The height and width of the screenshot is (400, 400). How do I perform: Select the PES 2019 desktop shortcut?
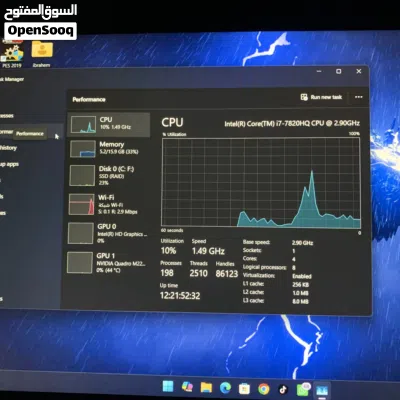(x=13, y=55)
